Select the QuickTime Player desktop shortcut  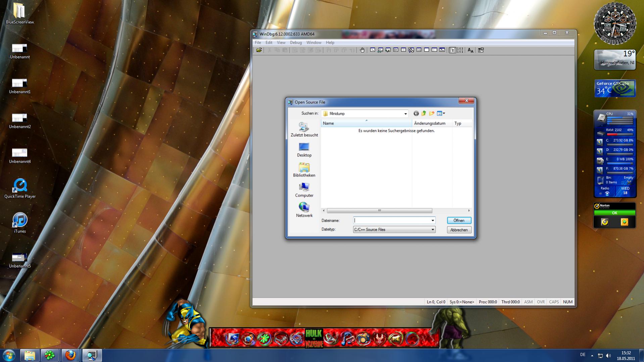click(x=20, y=188)
